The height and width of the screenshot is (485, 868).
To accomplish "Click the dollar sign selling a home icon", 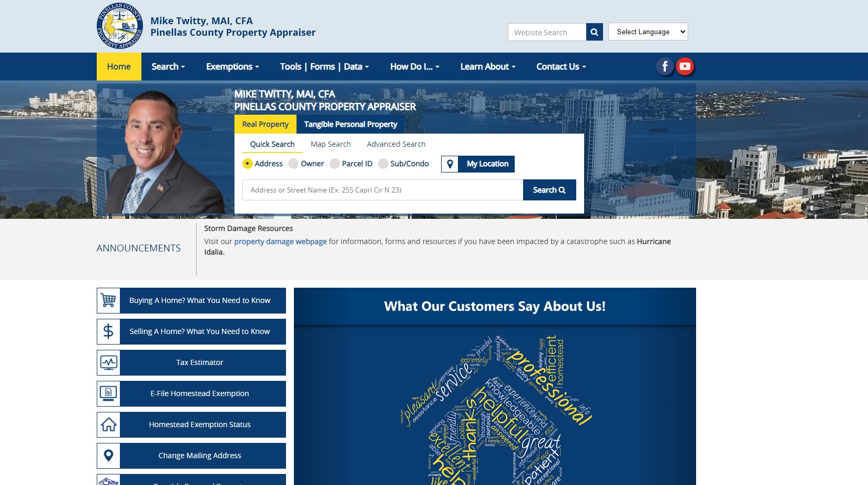I will [x=108, y=331].
